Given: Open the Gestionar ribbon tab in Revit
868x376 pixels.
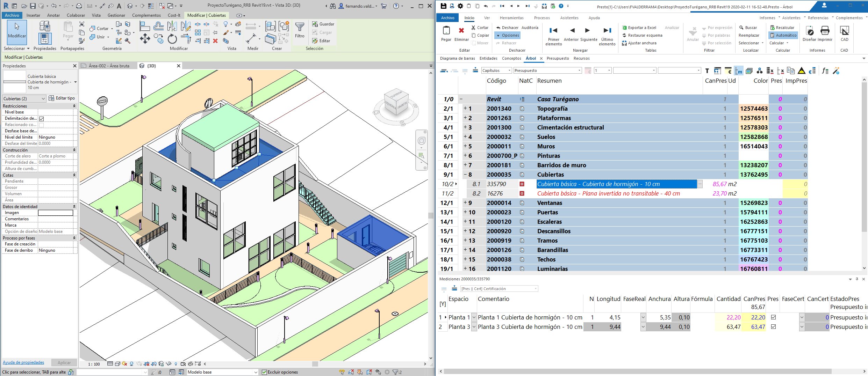Looking at the screenshot, I should pos(116,15).
